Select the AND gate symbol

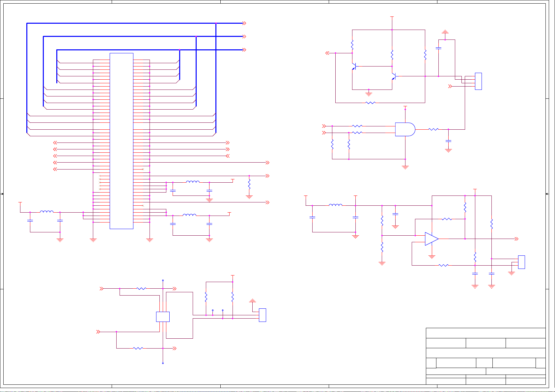[x=405, y=129]
